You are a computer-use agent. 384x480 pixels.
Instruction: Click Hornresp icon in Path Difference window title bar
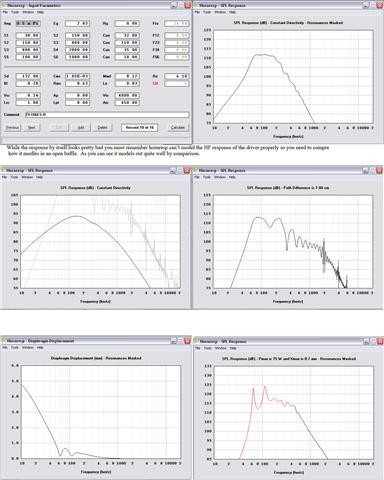point(196,170)
